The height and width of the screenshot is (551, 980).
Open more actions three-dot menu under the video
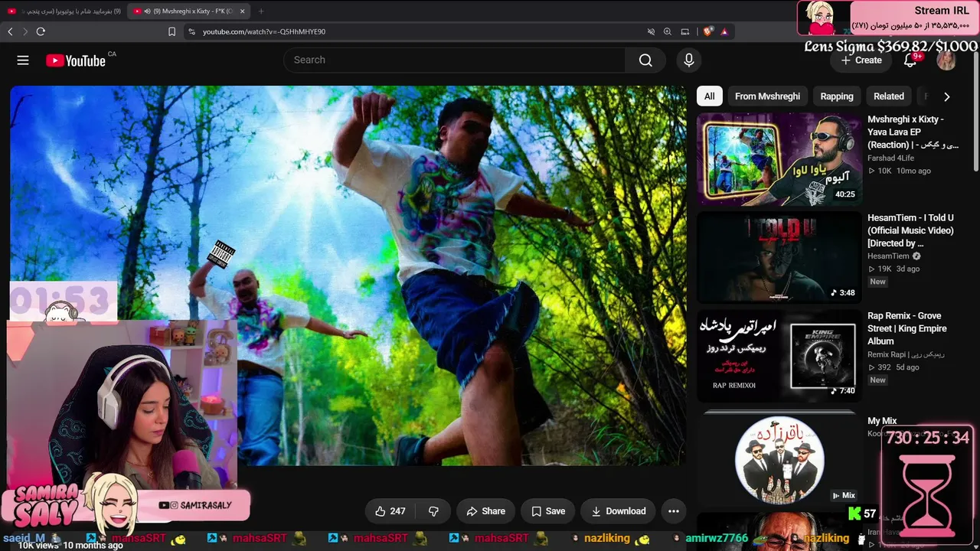pyautogui.click(x=674, y=511)
